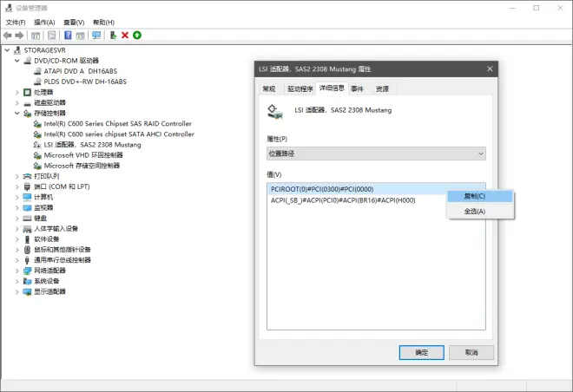Switch to the Events tab in properties
The width and height of the screenshot is (573, 392).
tap(357, 88)
